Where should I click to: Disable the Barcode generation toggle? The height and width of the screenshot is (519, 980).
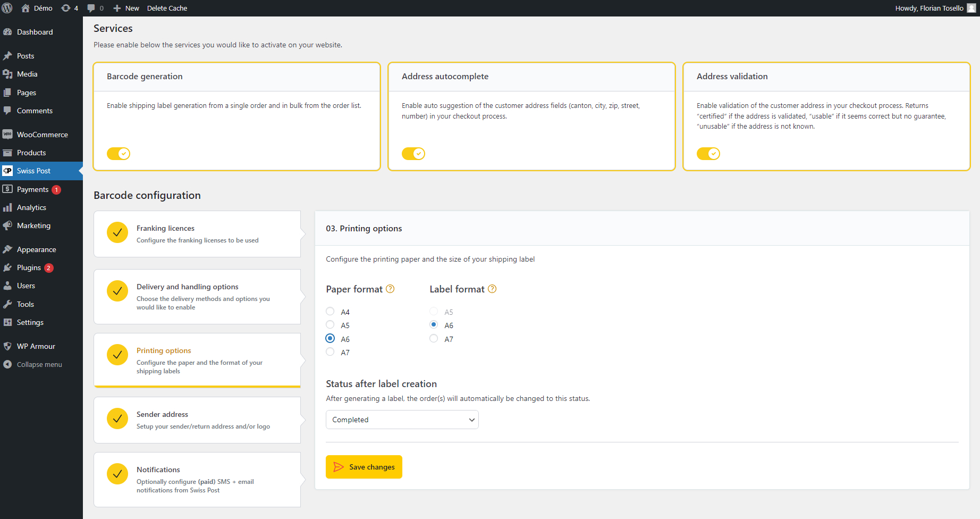click(x=118, y=154)
